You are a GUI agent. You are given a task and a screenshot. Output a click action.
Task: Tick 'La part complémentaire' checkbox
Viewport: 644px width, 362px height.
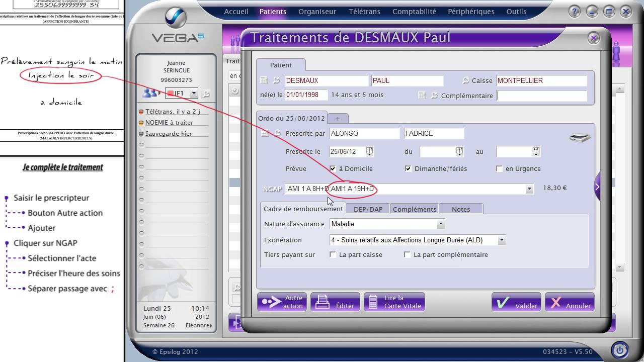pos(407,255)
